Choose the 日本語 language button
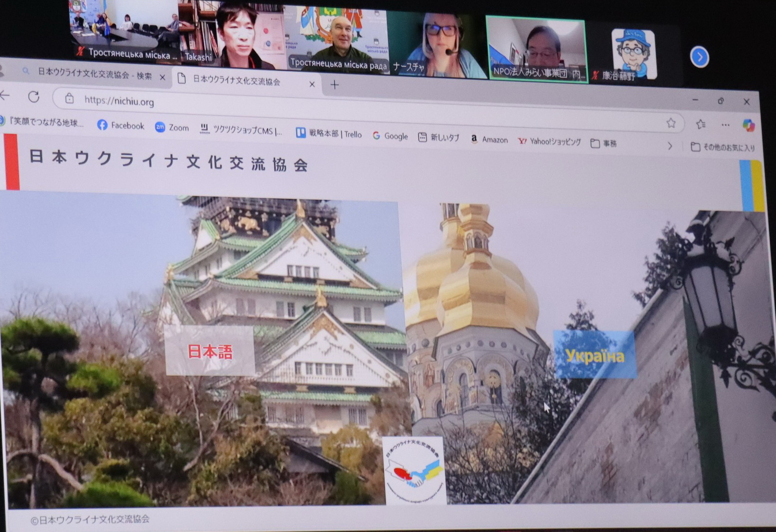The width and height of the screenshot is (776, 532). [209, 351]
